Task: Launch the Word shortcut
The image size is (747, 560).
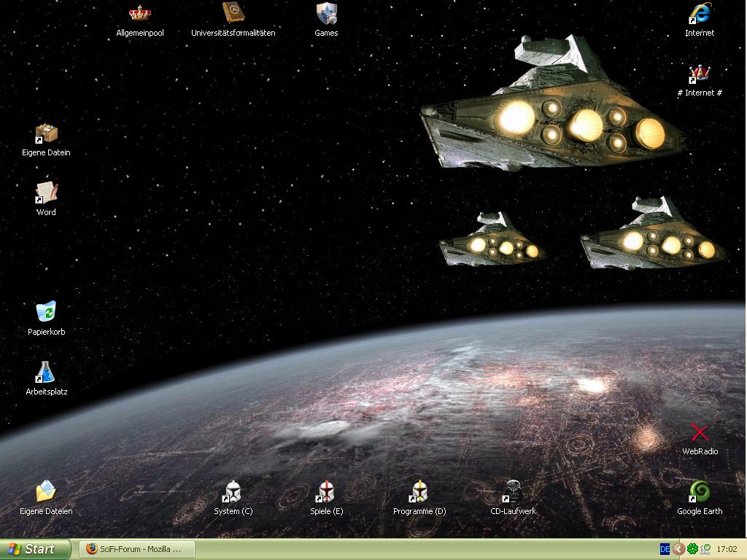Action: pyautogui.click(x=46, y=194)
